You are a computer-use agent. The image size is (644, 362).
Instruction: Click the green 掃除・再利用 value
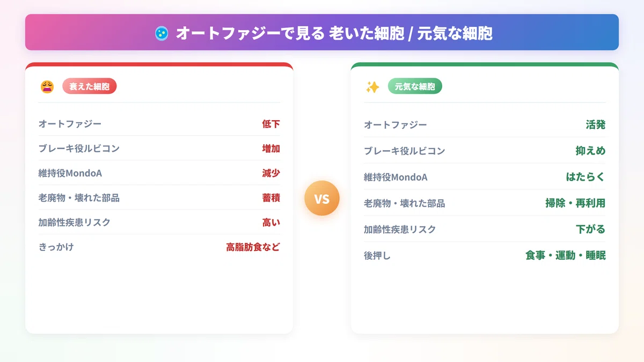pyautogui.click(x=575, y=203)
